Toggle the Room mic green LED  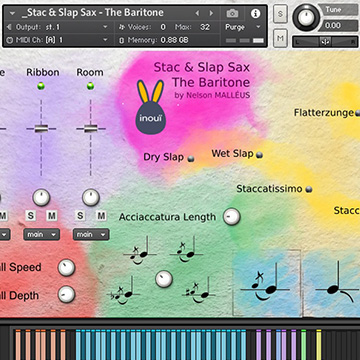pyautogui.click(x=90, y=86)
